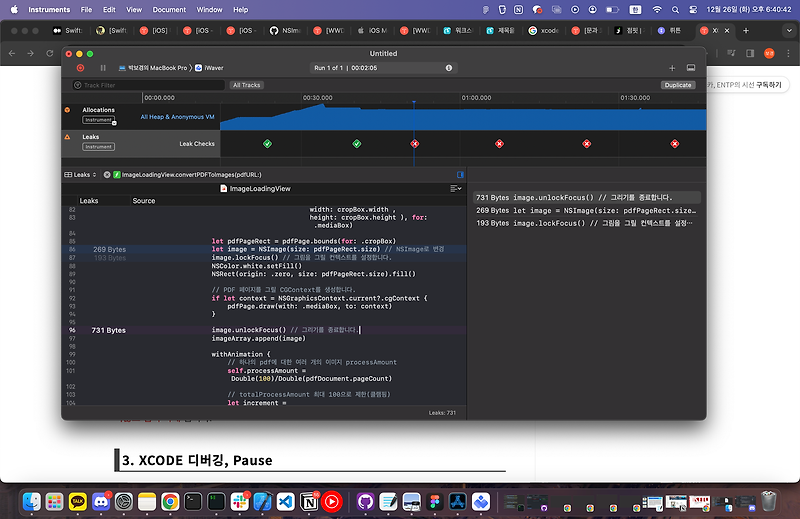Toggle the detail pane layout icon
Image resolution: width=800 pixels, height=519 pixels.
(x=691, y=68)
